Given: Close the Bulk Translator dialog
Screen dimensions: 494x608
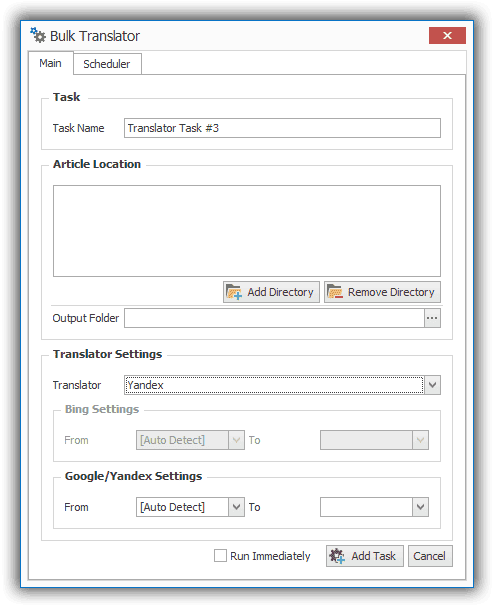Looking at the screenshot, I should pyautogui.click(x=447, y=36).
